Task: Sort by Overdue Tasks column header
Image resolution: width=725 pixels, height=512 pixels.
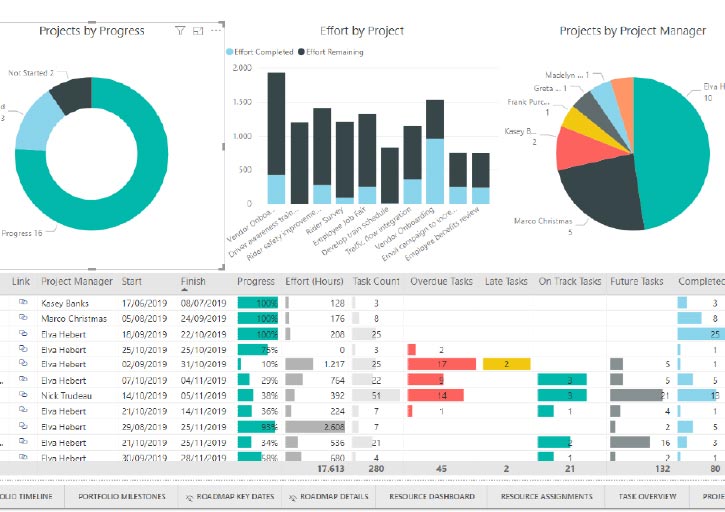Action: (440, 282)
